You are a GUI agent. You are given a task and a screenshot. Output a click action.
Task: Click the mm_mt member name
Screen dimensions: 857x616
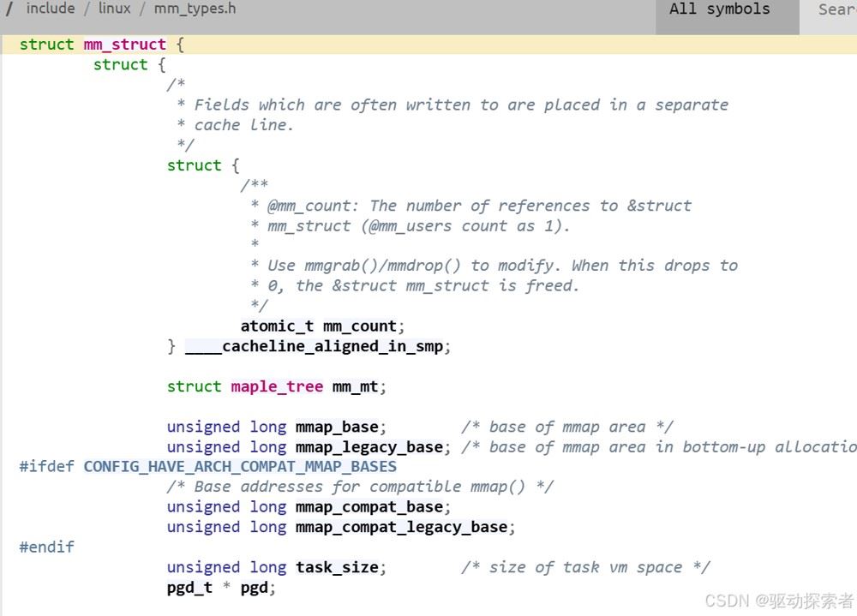(355, 387)
